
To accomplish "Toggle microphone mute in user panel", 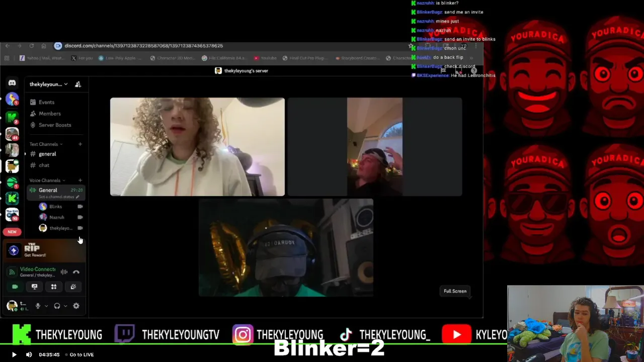I will pos(38,306).
